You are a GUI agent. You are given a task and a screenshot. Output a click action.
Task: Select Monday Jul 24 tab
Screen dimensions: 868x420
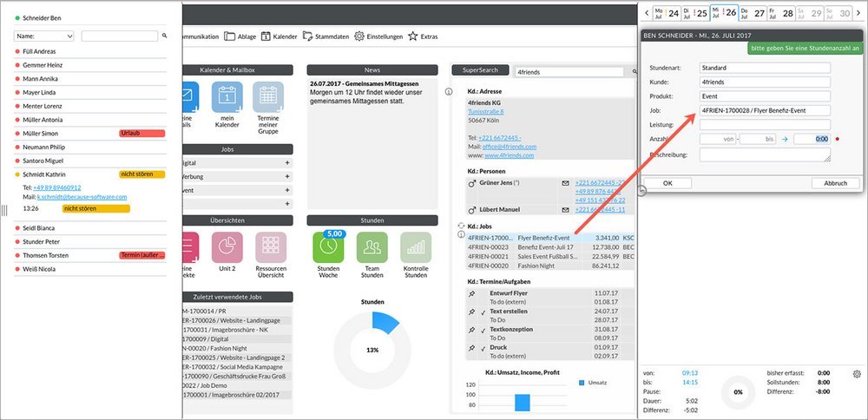(667, 13)
